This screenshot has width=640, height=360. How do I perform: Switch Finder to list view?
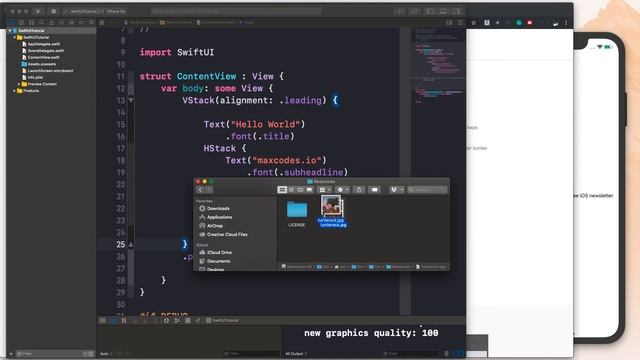[291, 190]
